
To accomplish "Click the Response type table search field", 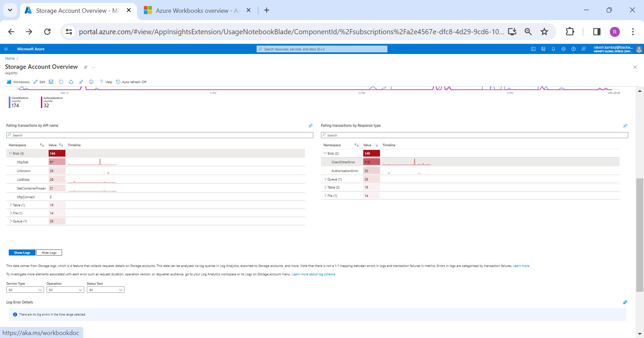I will (474, 135).
